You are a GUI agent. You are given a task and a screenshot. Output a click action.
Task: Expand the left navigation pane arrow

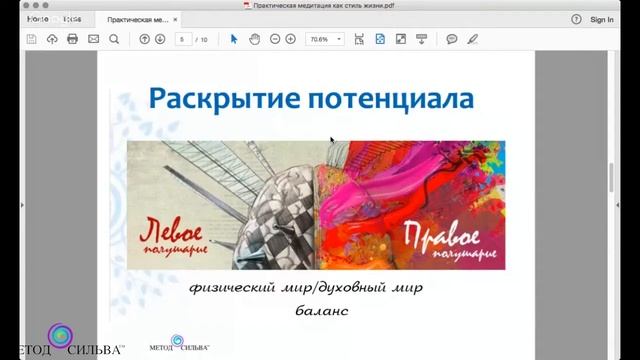point(22,205)
